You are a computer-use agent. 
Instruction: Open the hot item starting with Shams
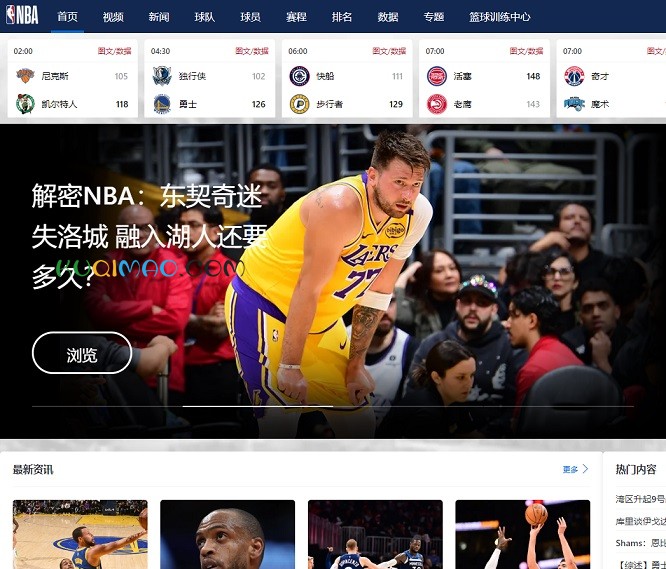(x=641, y=543)
